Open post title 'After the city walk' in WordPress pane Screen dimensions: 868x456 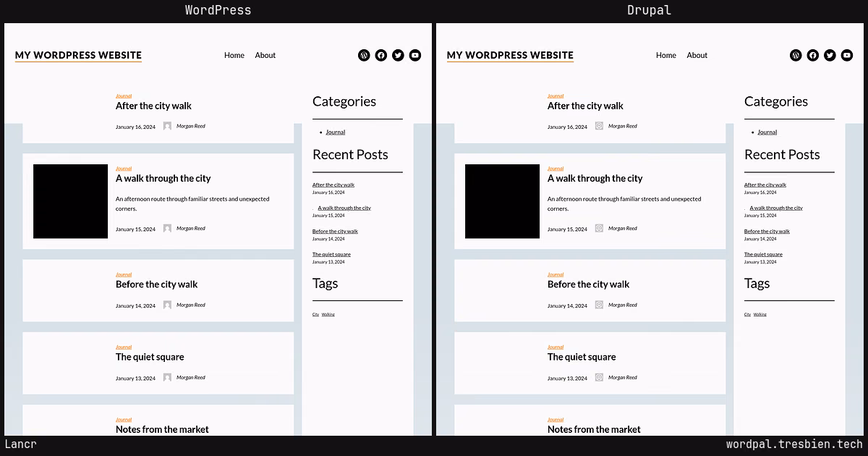click(153, 106)
